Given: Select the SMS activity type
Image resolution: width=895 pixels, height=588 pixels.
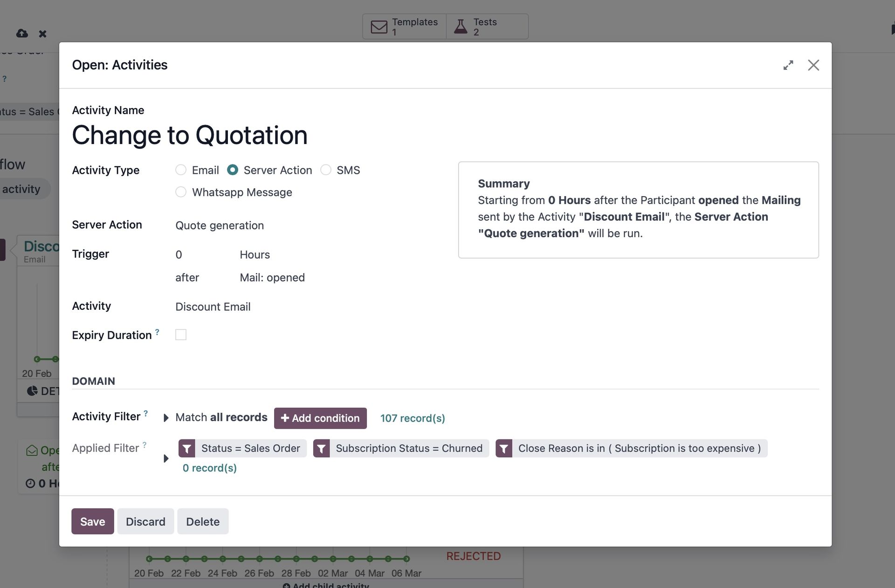Looking at the screenshot, I should [x=326, y=170].
